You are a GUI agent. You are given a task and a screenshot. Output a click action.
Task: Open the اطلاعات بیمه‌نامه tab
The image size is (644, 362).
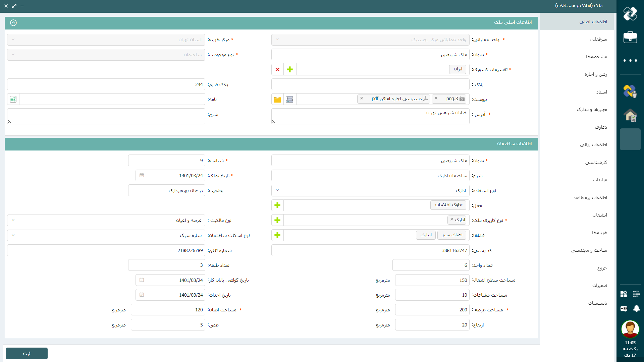tap(590, 197)
